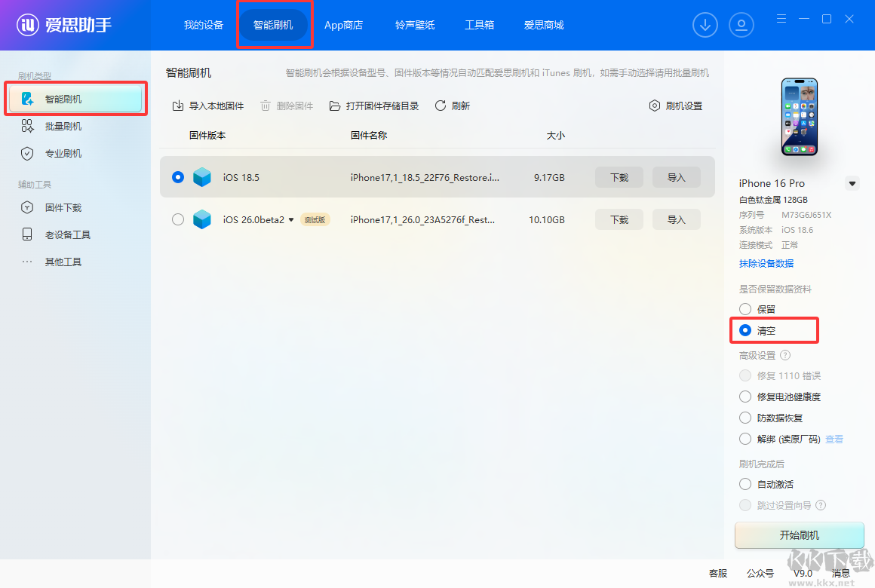Click the V9.0 version label

pyautogui.click(x=803, y=573)
